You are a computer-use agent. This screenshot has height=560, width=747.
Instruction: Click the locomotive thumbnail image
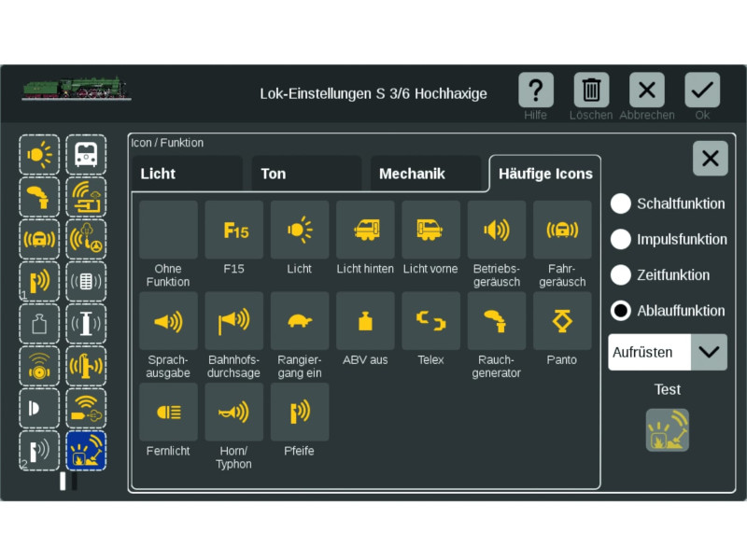(77, 90)
